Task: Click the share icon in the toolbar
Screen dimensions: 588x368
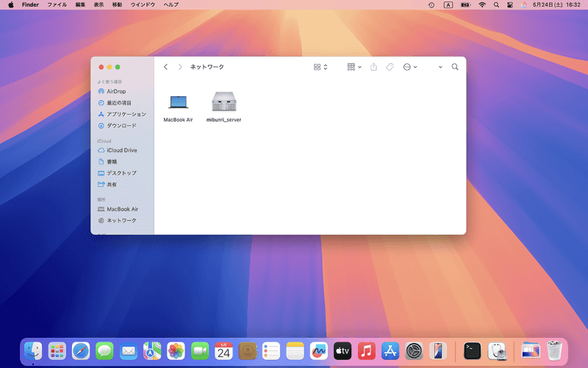Action: click(373, 67)
